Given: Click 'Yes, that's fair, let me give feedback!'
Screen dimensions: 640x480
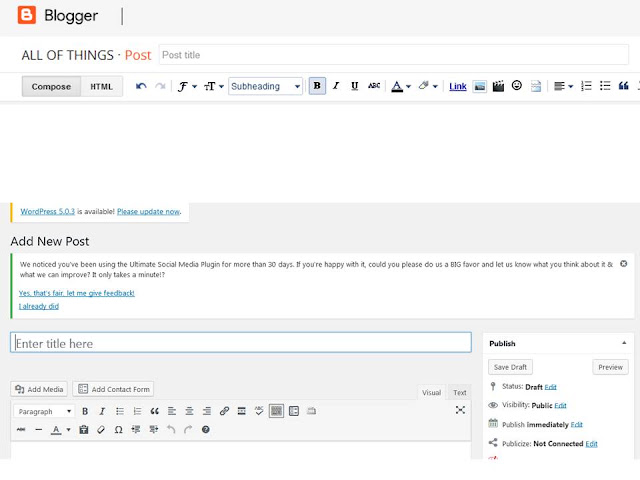Looking at the screenshot, I should [x=77, y=293].
